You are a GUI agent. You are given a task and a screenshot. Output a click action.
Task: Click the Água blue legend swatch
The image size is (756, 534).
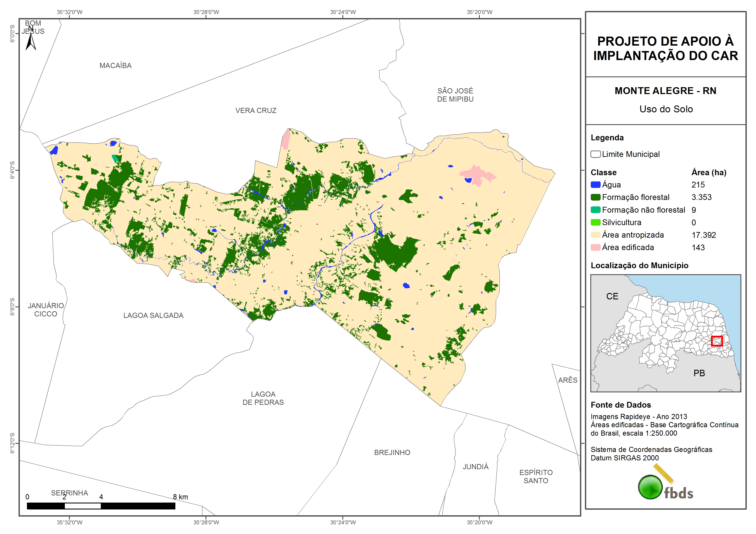tap(595, 185)
